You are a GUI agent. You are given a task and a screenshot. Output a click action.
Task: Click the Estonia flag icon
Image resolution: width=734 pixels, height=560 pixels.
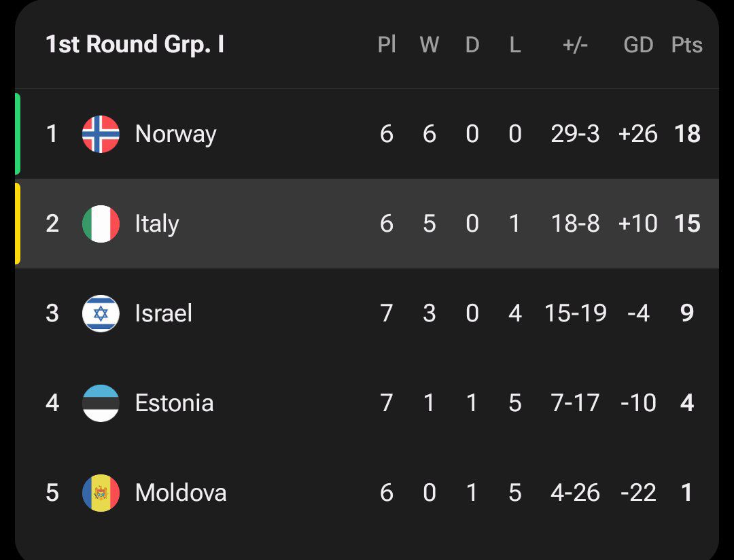pyautogui.click(x=101, y=403)
